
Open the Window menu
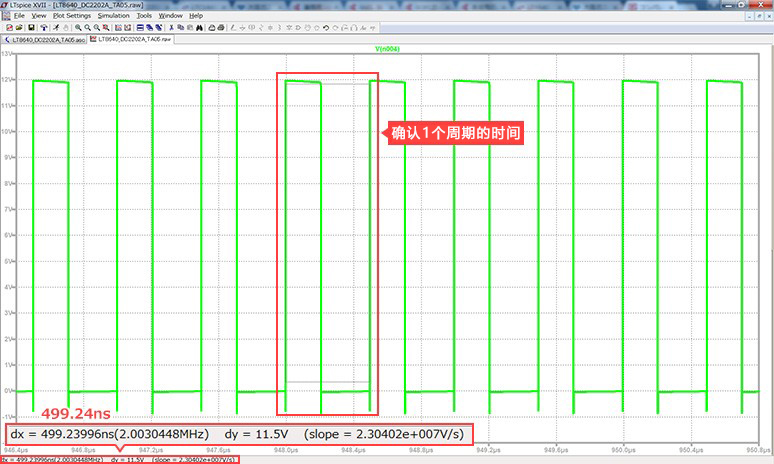171,16
